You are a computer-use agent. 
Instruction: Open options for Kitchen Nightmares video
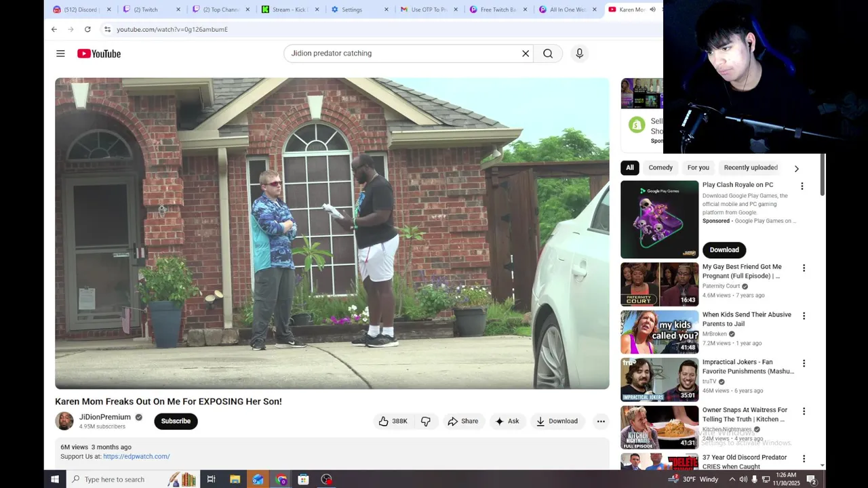click(804, 411)
